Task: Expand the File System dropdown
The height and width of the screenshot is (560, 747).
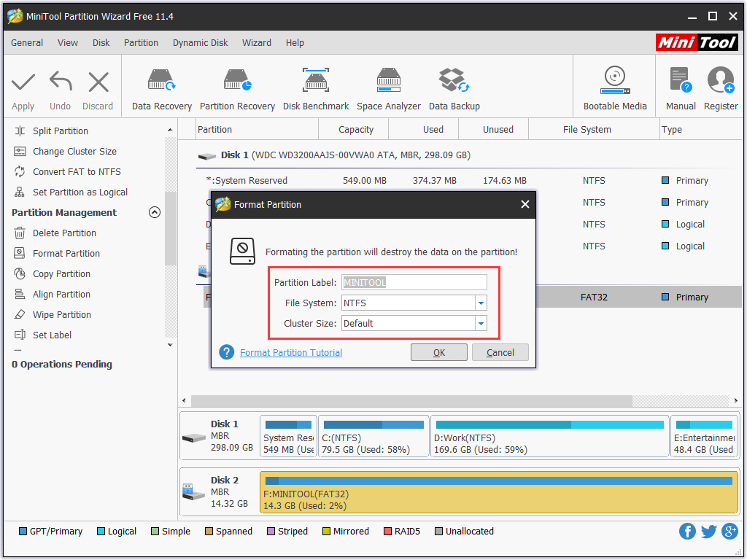Action: (481, 303)
